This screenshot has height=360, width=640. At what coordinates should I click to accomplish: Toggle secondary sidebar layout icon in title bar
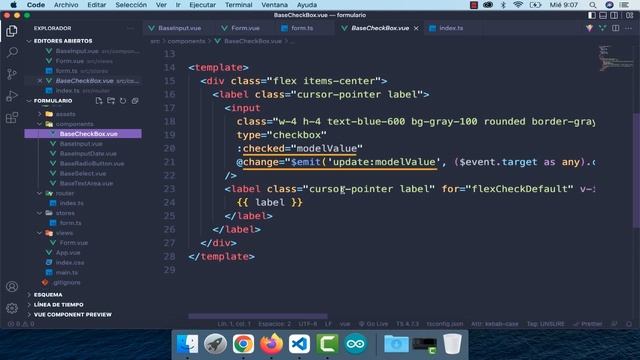coord(614,15)
